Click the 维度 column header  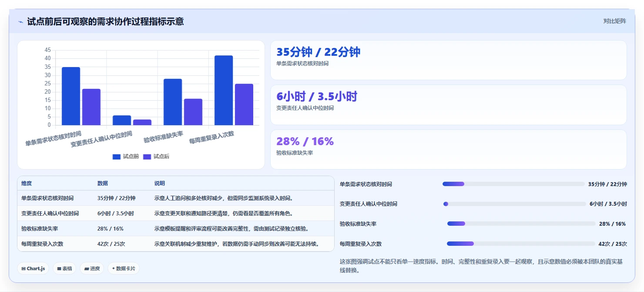coord(27,183)
